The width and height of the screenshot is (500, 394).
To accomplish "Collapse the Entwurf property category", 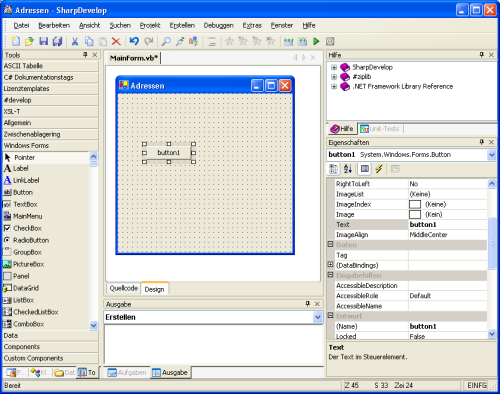I will click(330, 315).
